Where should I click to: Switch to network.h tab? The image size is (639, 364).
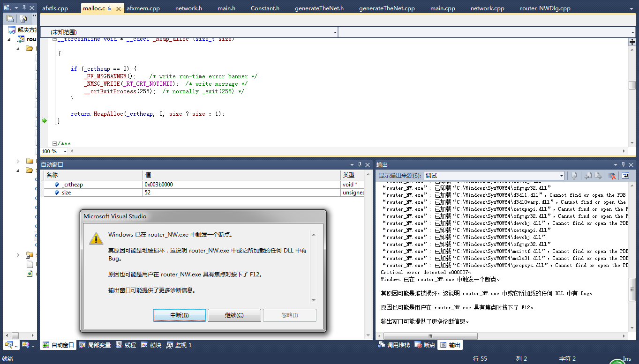[x=188, y=8]
